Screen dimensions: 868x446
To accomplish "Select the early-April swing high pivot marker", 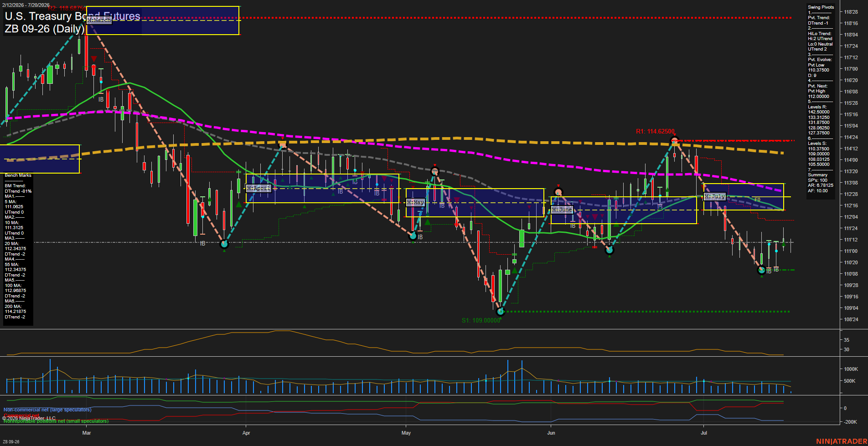I will tap(283, 145).
